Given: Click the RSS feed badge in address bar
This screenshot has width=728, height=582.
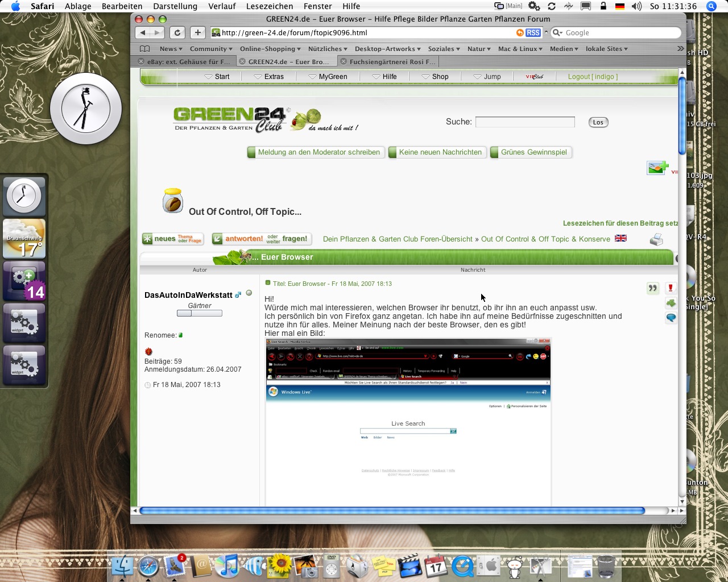Looking at the screenshot, I should pyautogui.click(x=533, y=33).
